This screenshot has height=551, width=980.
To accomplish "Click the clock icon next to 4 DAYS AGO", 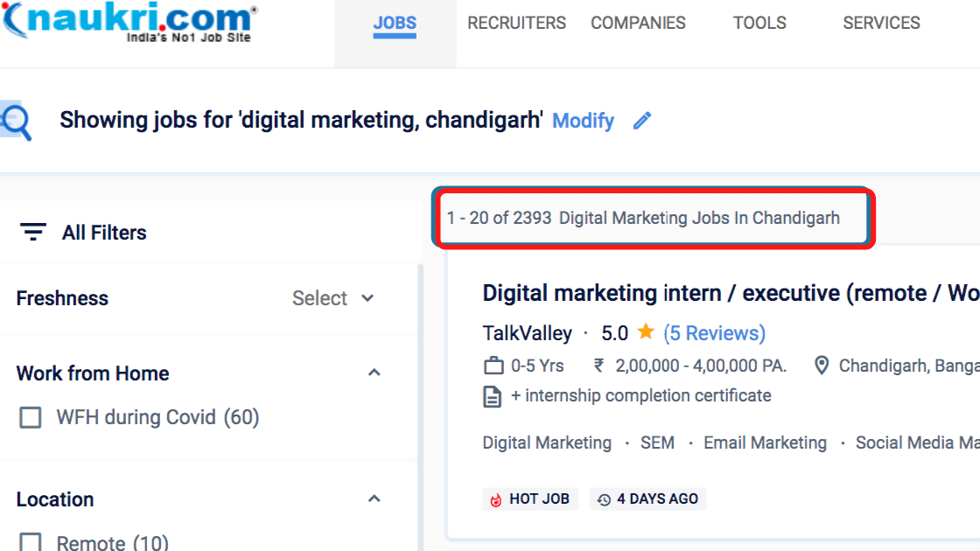I will [603, 499].
